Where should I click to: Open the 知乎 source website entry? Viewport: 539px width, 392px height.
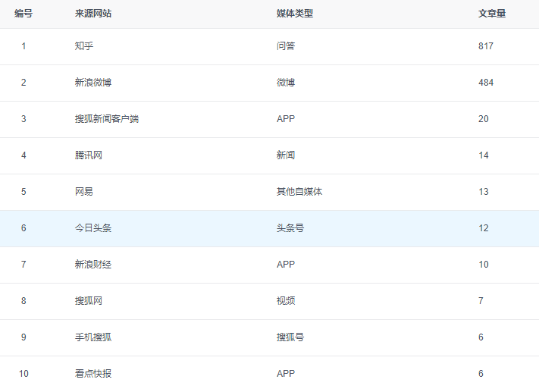84,46
